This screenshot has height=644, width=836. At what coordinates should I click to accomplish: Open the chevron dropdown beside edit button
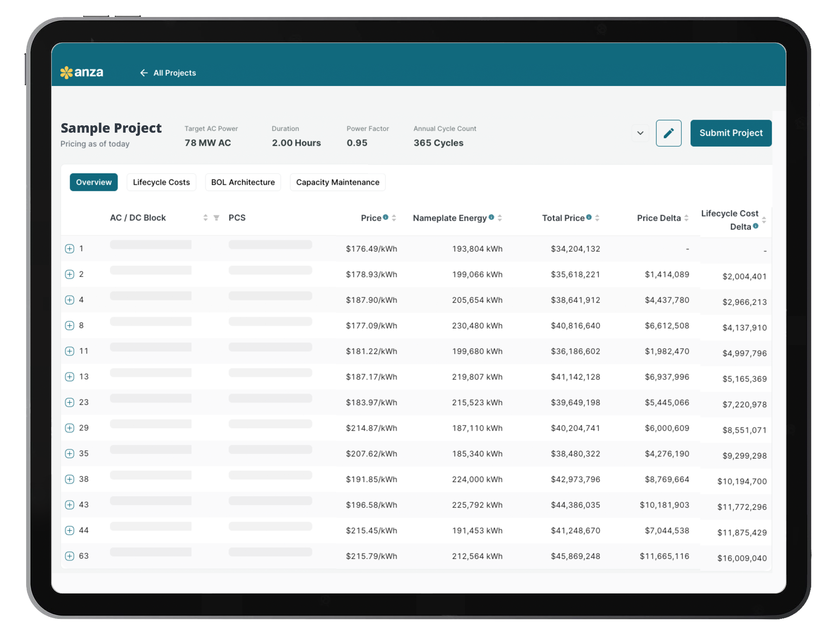click(x=640, y=133)
